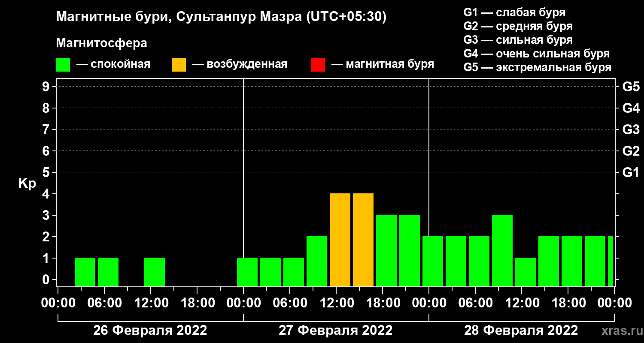Select the '— магнитная буря' legend label

[383, 64]
